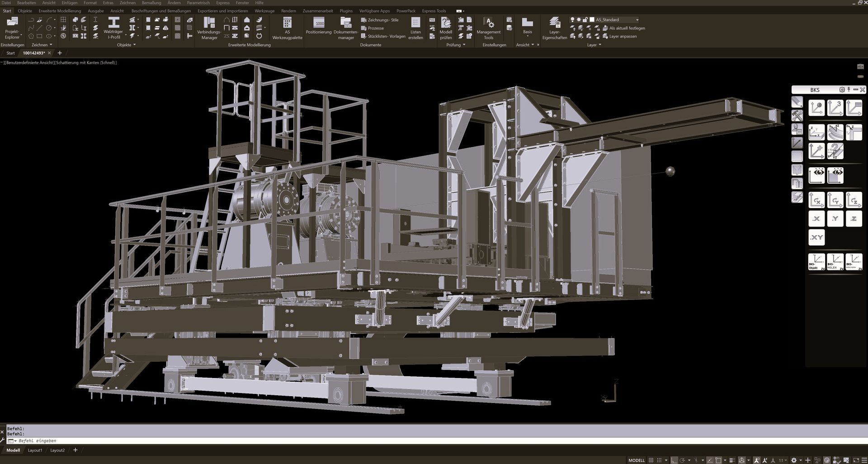Toggle ortho mode in status bar
This screenshot has width=868, height=464.
tap(674, 460)
